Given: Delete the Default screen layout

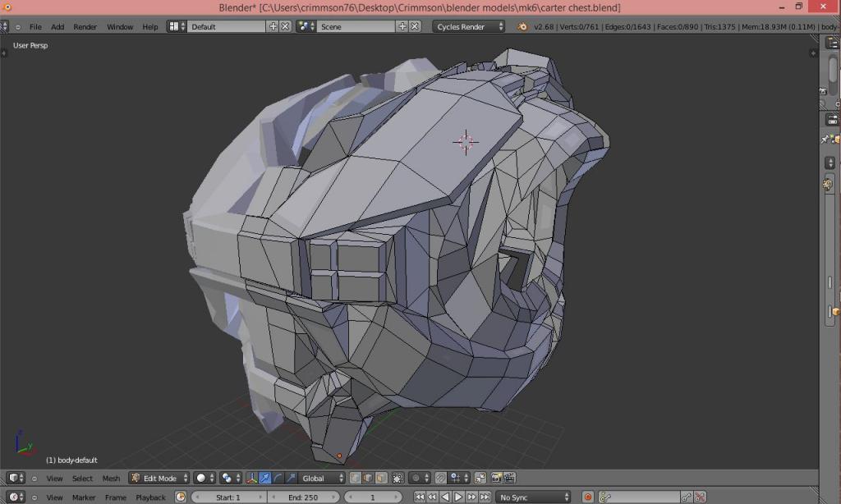Looking at the screenshot, I should [285, 26].
